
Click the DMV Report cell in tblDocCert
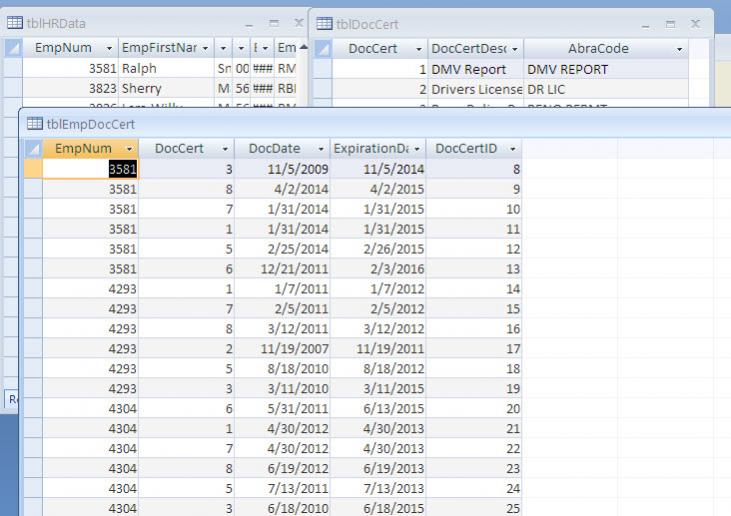pos(469,69)
